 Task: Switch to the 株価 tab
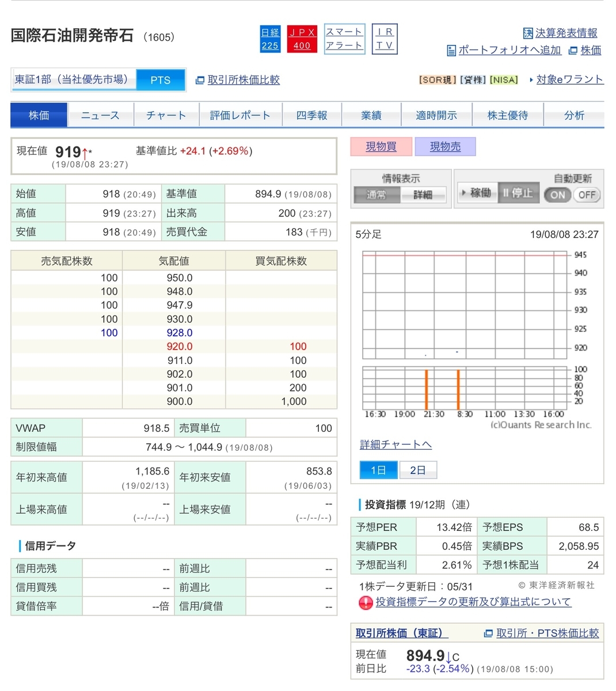coord(39,115)
